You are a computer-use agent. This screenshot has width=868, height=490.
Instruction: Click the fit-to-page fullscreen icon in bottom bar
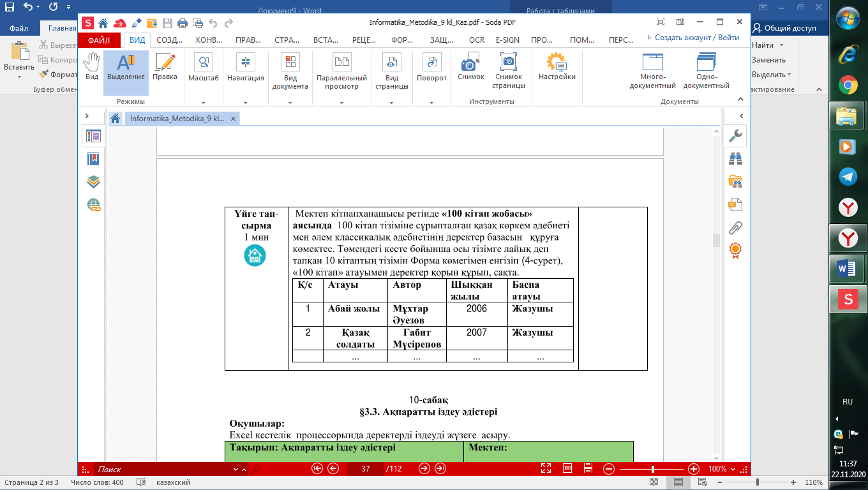tap(546, 468)
